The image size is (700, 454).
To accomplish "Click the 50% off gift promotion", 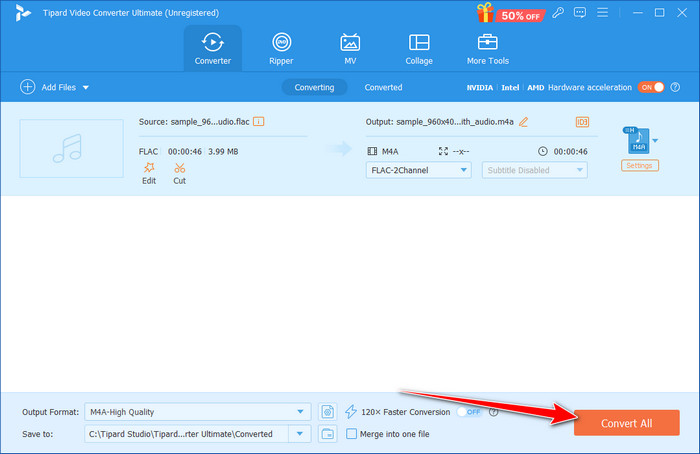I will pos(510,13).
